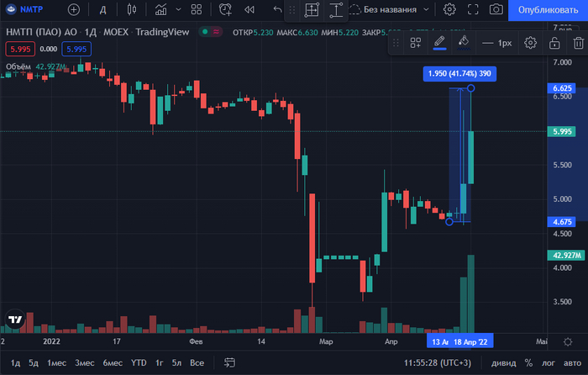This screenshot has width=588, height=375.
Task: Select the YTD time range
Action: pos(138,363)
